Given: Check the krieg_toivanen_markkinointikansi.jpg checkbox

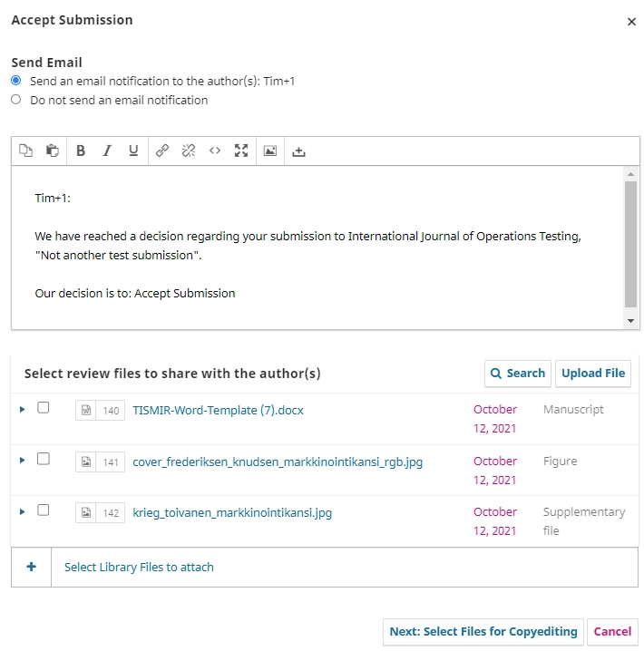Looking at the screenshot, I should click(43, 511).
